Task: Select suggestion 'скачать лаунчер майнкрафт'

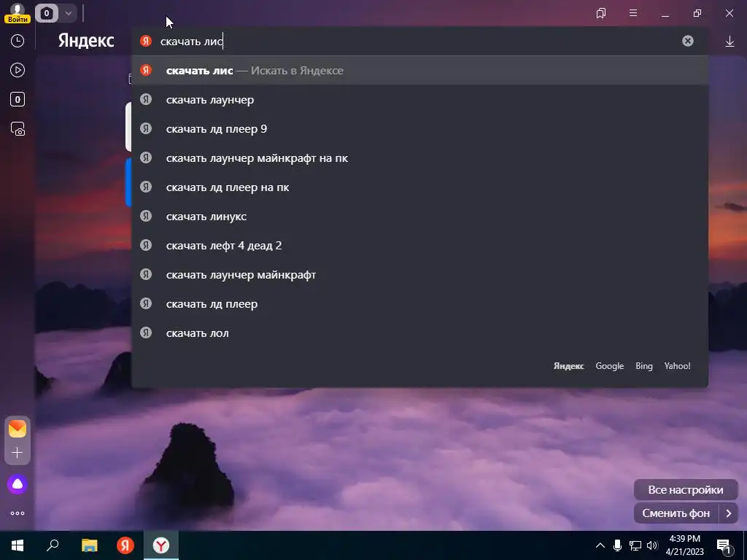Action: (419, 275)
